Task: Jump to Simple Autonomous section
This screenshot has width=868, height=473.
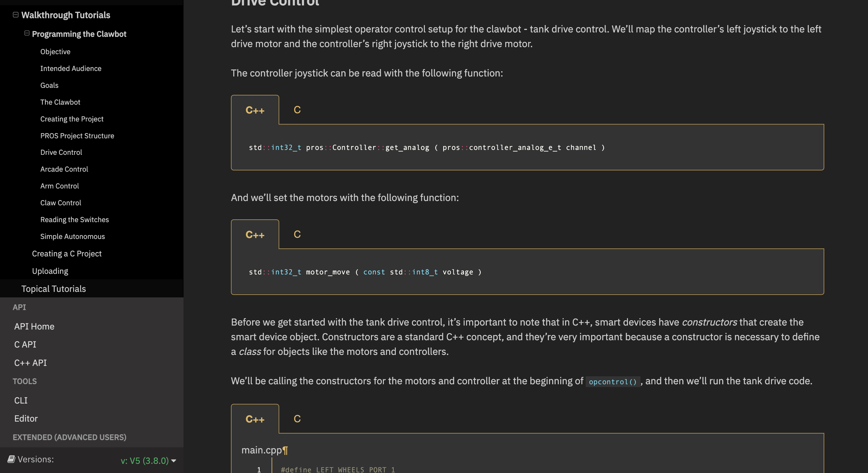Action: coord(73,236)
